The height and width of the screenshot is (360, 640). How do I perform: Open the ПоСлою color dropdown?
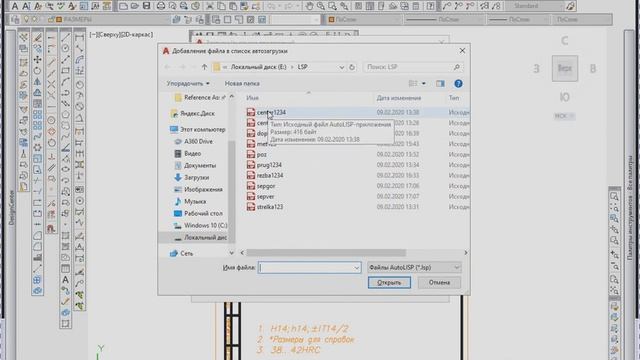363,19
